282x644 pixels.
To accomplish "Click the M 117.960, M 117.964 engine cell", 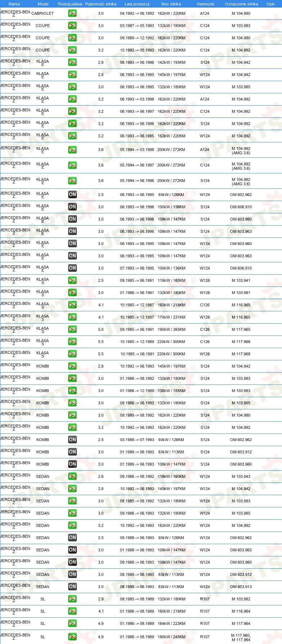I will 241,638.
